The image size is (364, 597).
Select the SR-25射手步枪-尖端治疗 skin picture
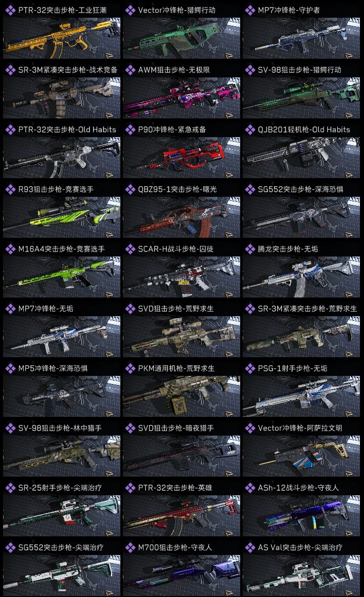62,516
